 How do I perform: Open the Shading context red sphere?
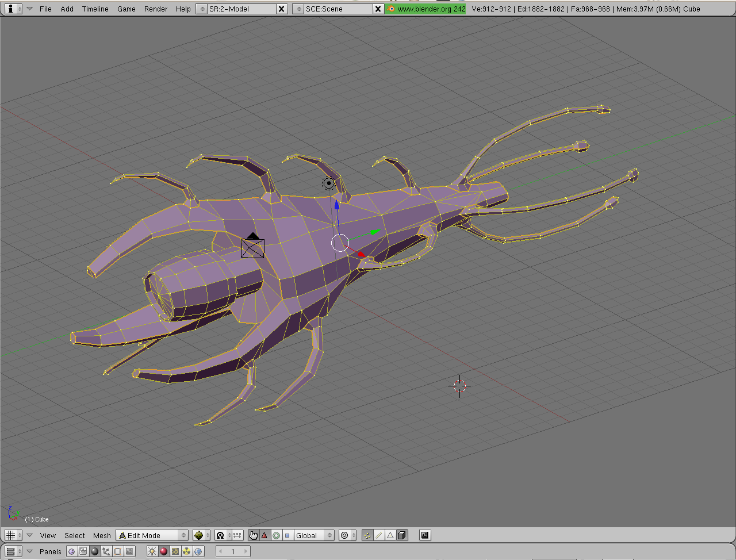pos(163,551)
